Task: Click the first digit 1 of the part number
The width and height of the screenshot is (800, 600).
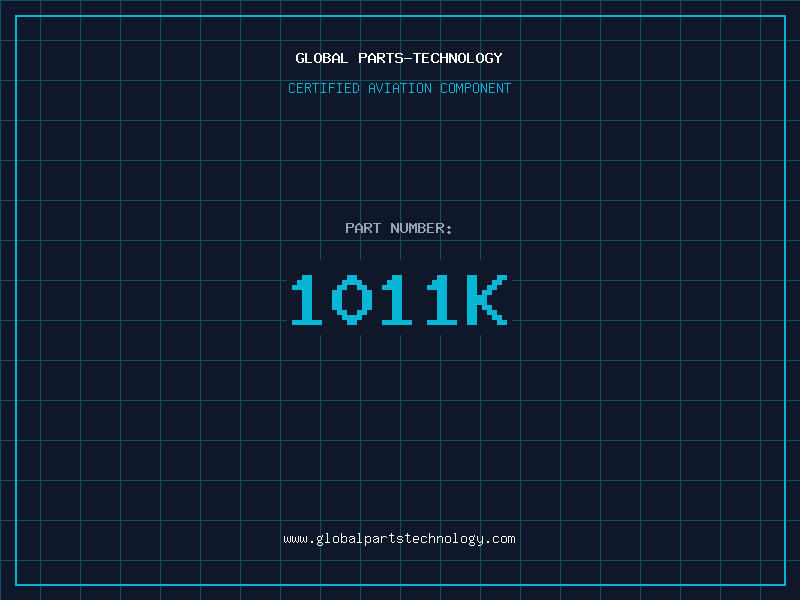Action: [x=307, y=300]
